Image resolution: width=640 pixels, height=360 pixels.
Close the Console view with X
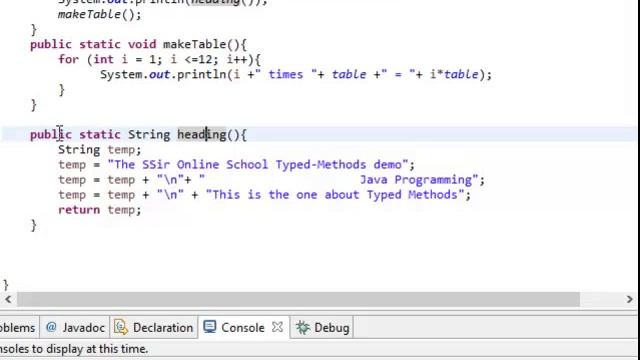pyautogui.click(x=278, y=327)
